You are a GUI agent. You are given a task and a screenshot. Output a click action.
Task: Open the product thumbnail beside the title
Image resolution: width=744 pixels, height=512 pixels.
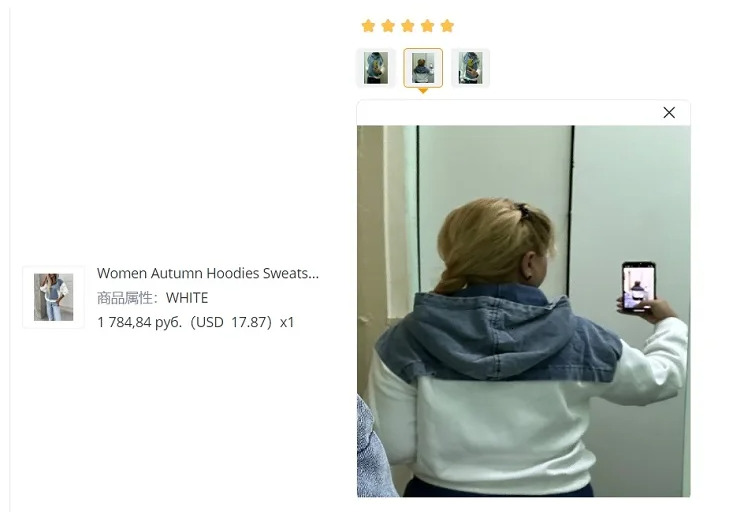pos(54,297)
